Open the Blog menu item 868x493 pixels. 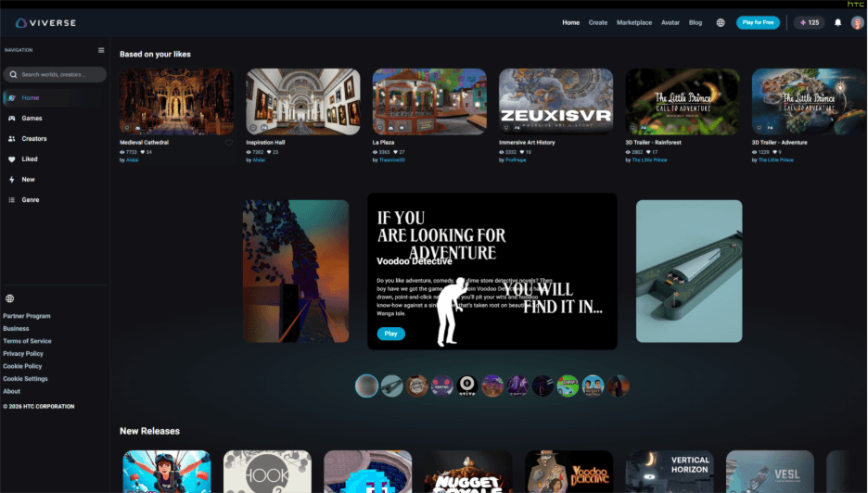click(x=696, y=22)
